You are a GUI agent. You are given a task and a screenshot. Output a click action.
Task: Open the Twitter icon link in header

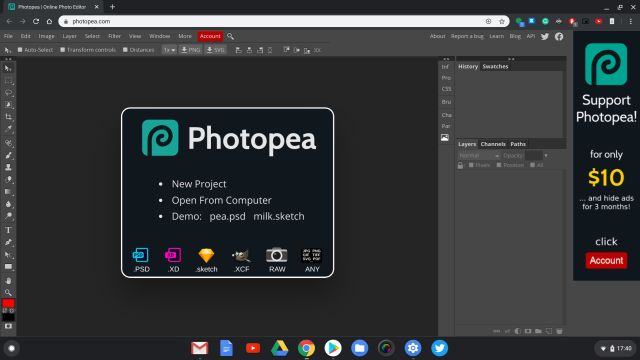545,36
